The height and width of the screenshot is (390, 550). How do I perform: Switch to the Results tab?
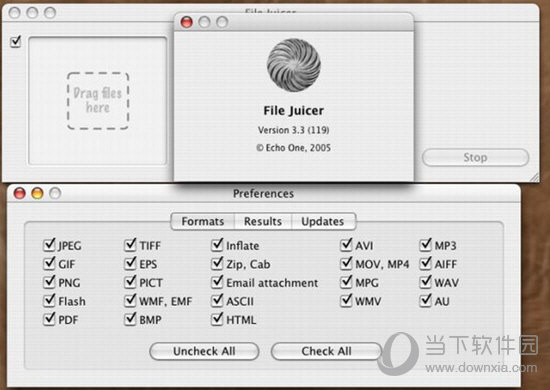click(263, 221)
